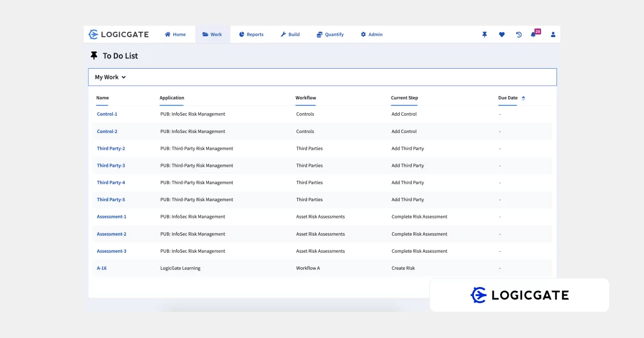
Task: Click Controls workflow in Control-2 row
Action: (305, 131)
